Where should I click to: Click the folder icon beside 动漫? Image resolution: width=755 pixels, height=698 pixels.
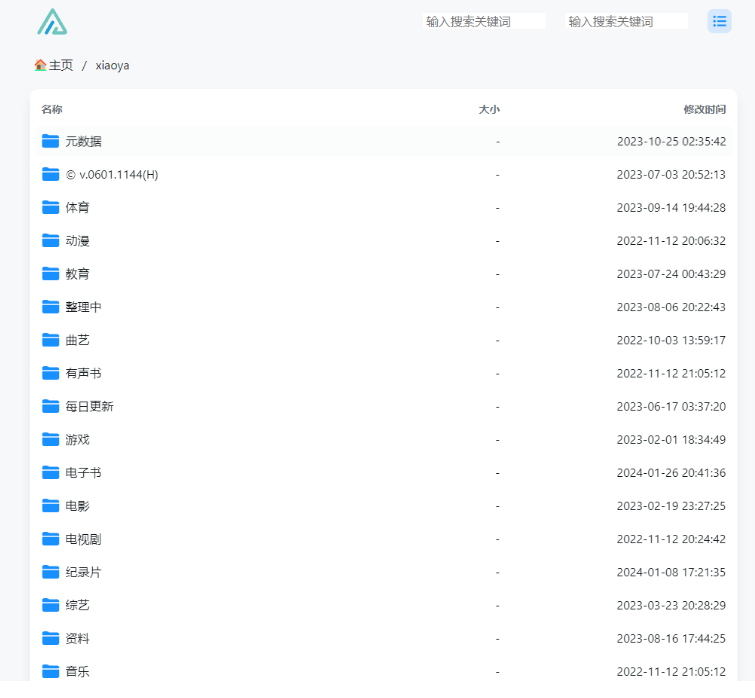(x=50, y=240)
